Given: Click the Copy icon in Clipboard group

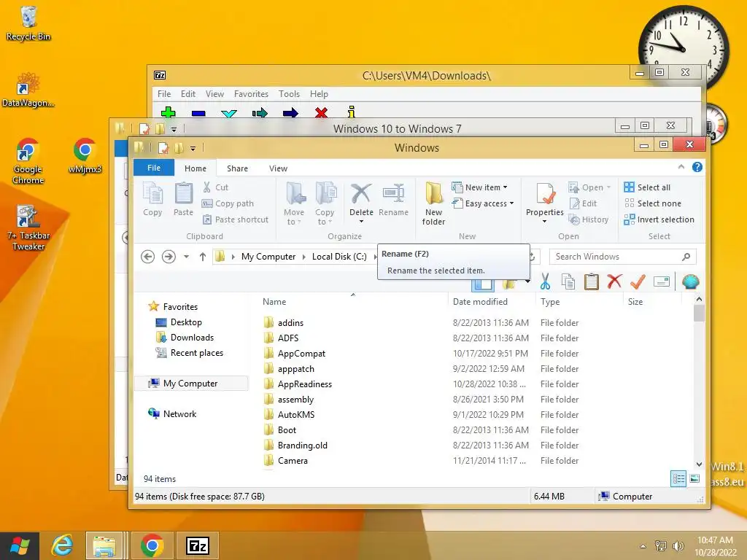Looking at the screenshot, I should 152,193.
